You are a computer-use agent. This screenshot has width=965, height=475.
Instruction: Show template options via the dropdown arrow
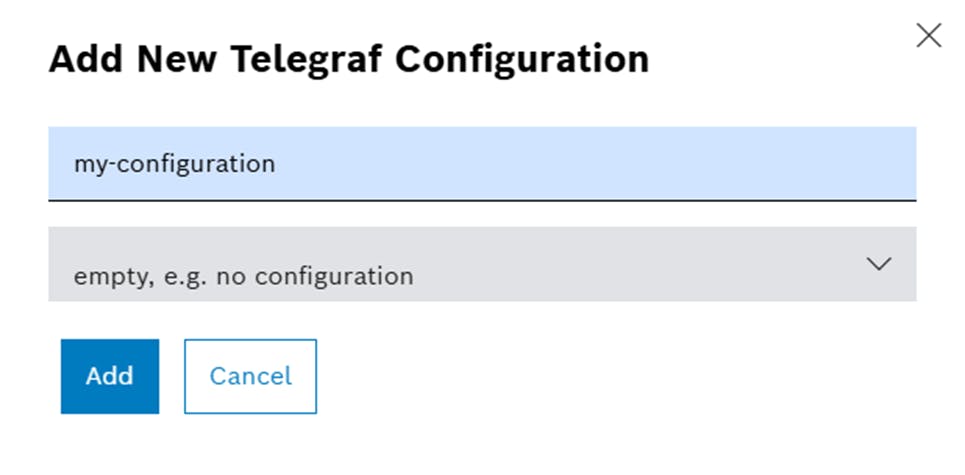879,264
